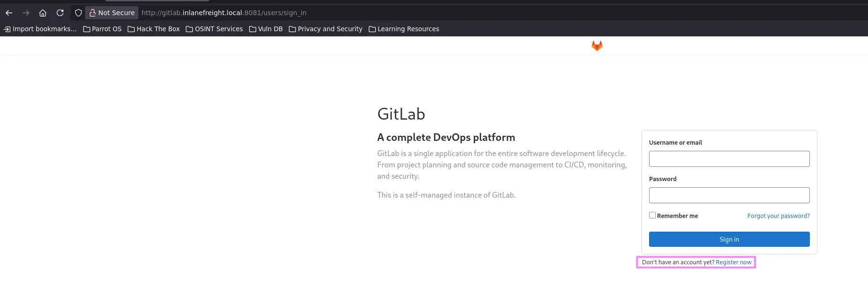868x304 pixels.
Task: Toggle the Remember me checkbox
Action: (x=652, y=215)
